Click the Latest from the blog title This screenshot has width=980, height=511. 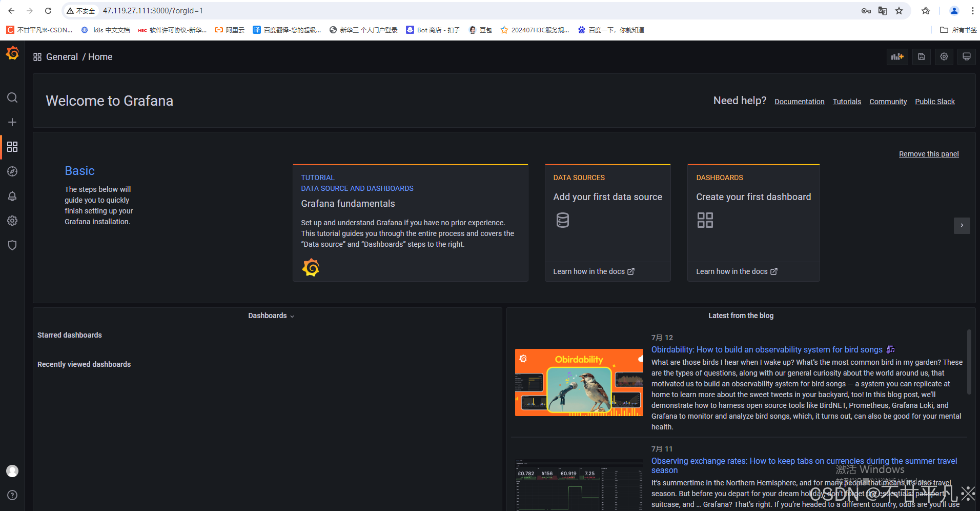[741, 316]
